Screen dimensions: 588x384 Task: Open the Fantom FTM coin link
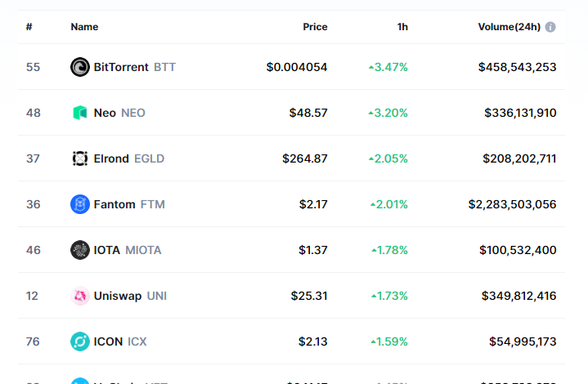pyautogui.click(x=129, y=204)
